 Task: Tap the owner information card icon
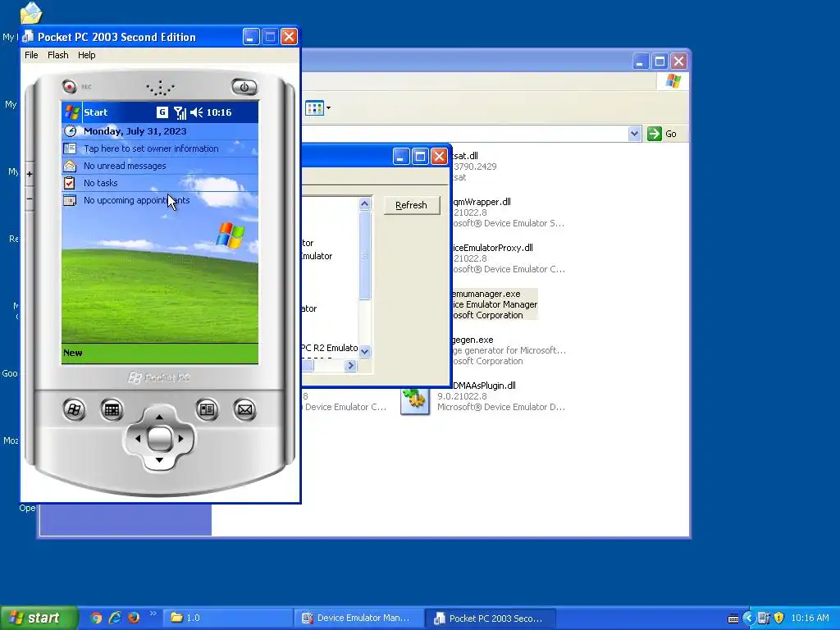pyautogui.click(x=70, y=148)
